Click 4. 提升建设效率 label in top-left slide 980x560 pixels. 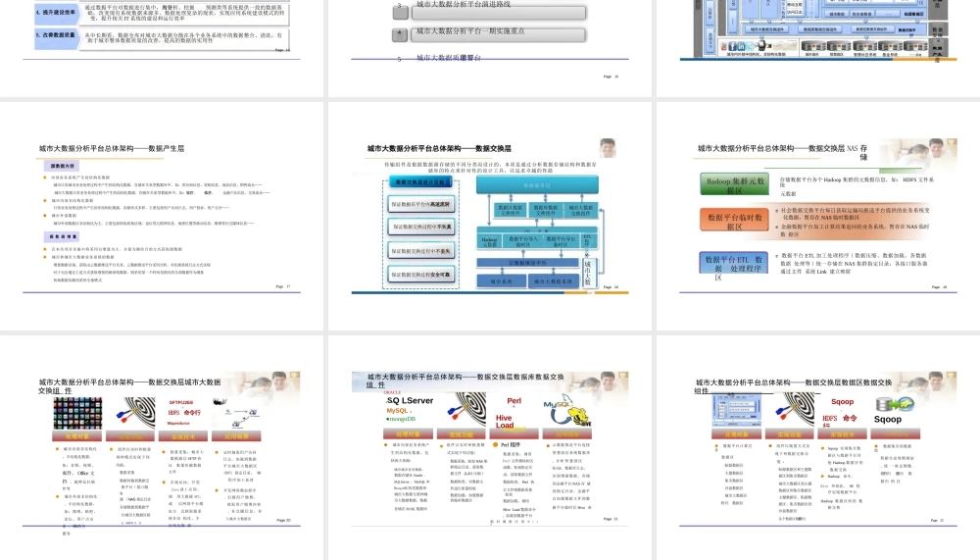coord(57,12)
